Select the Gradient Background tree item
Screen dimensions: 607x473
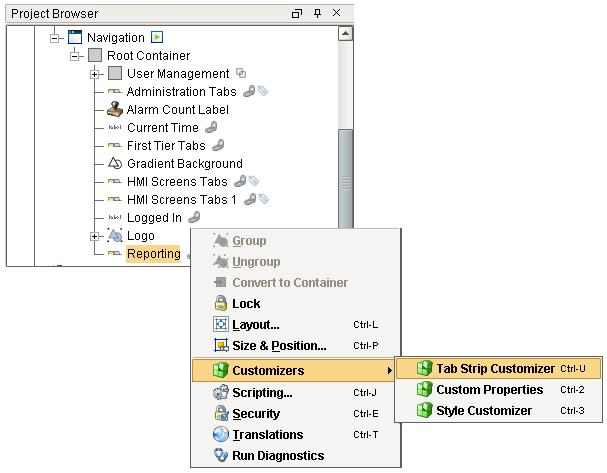tap(185, 163)
